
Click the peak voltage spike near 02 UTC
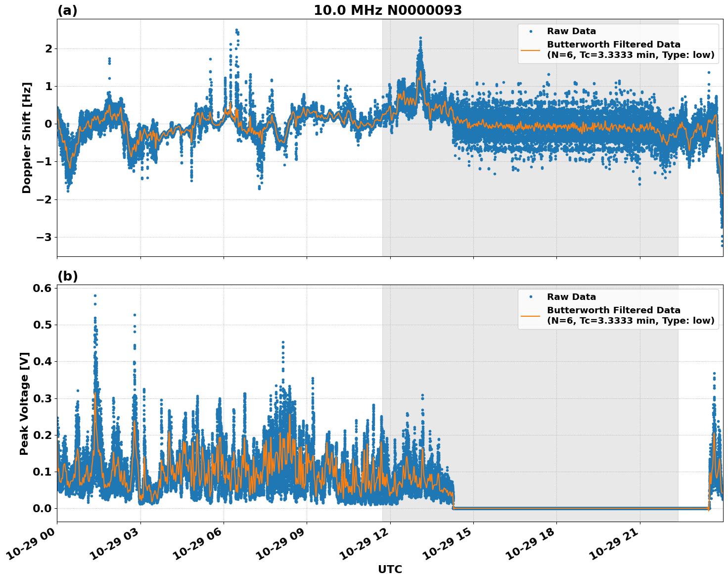[x=94, y=294]
